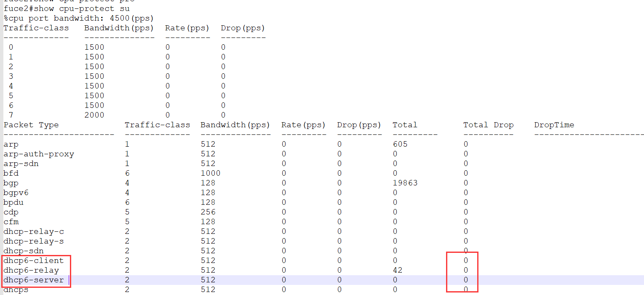Click traffic-class 7 bandwidth value 2000
Viewport: 644px width, 295px height.
[x=94, y=115]
